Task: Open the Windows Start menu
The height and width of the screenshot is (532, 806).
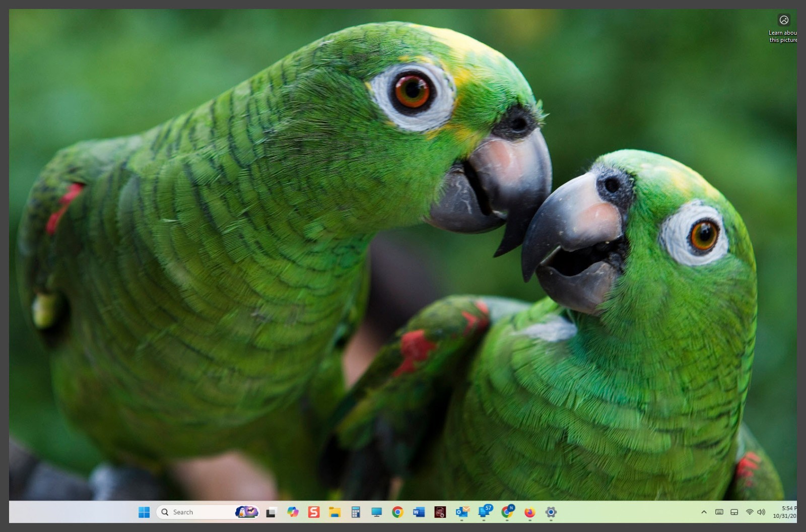Action: (x=144, y=512)
